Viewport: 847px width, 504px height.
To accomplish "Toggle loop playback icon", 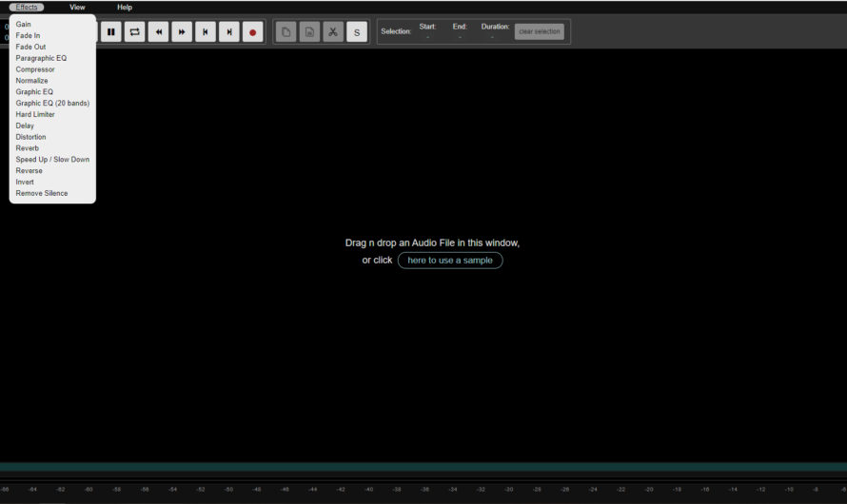I will click(135, 32).
